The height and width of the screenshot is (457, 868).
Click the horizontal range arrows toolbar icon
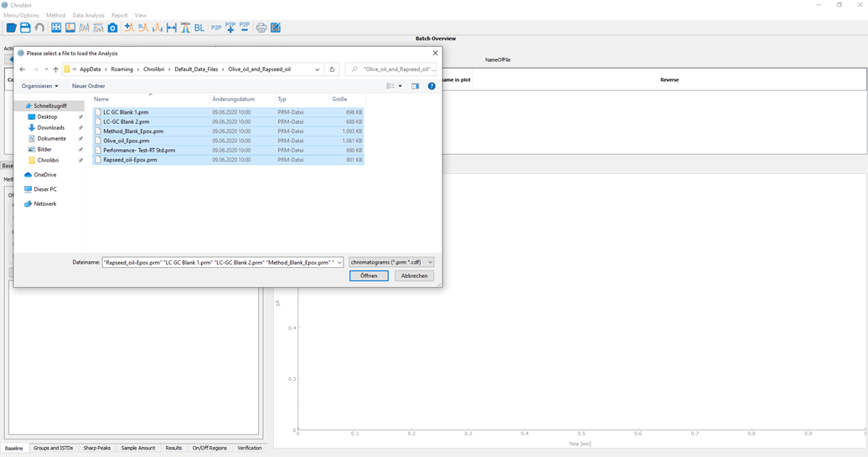point(172,27)
